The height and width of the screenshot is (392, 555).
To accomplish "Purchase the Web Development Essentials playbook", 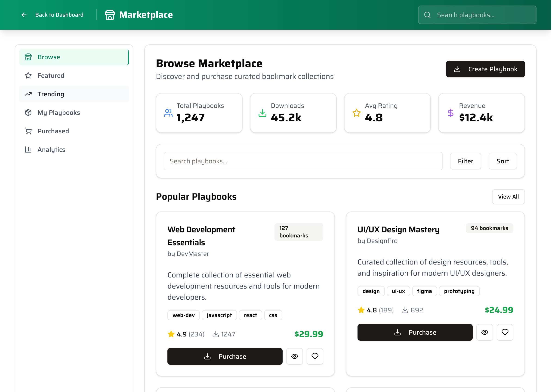I will tap(225, 356).
